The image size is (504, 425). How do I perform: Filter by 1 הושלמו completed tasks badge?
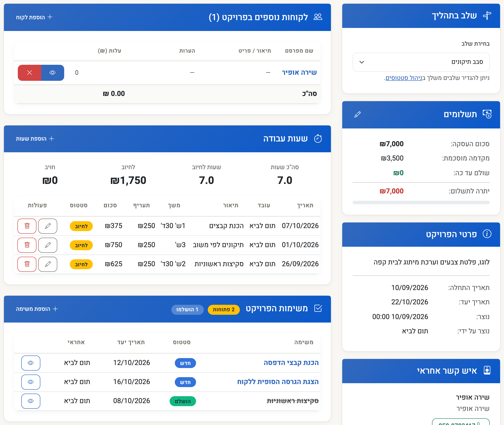(x=187, y=310)
